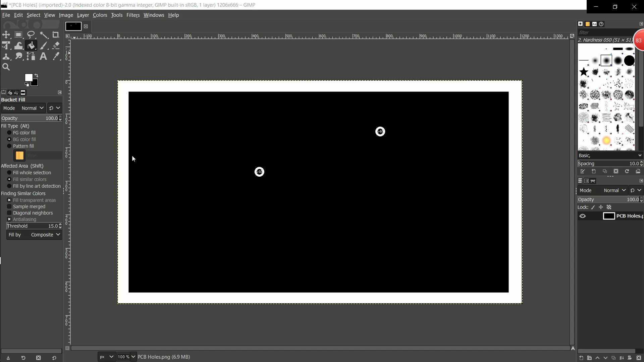Select the Eraser tool
The image size is (644, 362).
point(56,45)
